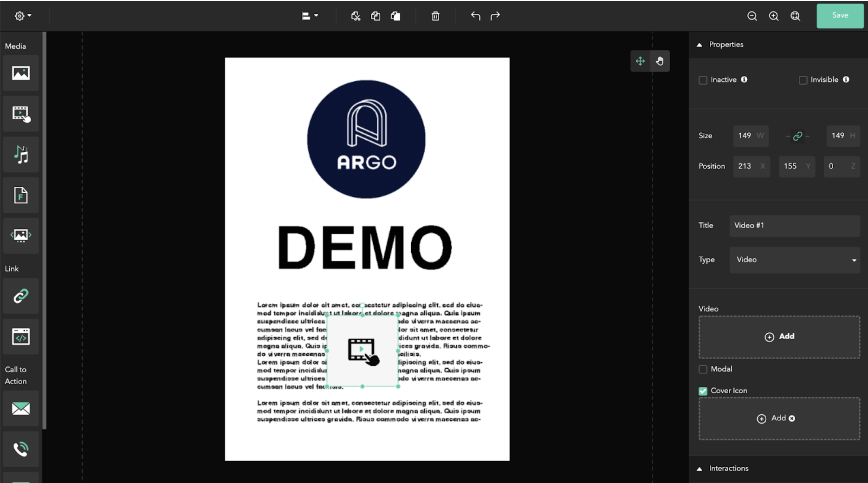Click the trash delete icon in toolbar
Screen dimensions: 868x483
435,16
